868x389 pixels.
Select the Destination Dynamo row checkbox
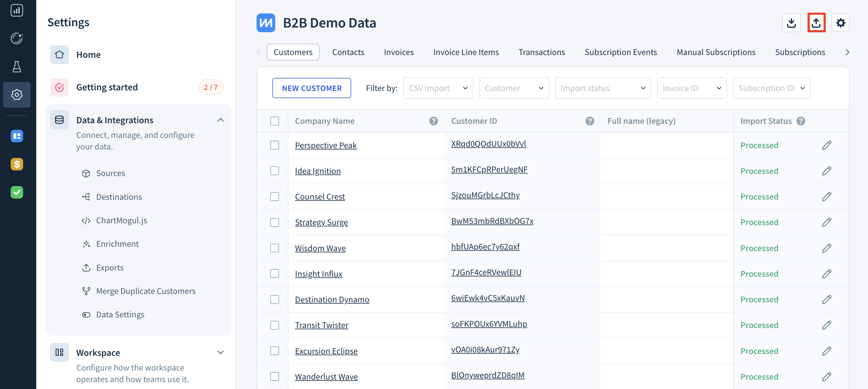click(x=275, y=300)
